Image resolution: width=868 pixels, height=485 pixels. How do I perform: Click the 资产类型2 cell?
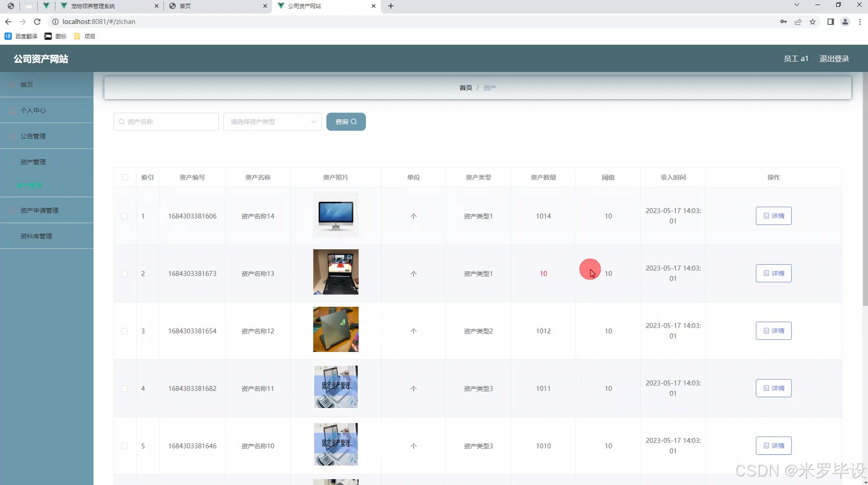[x=478, y=331]
